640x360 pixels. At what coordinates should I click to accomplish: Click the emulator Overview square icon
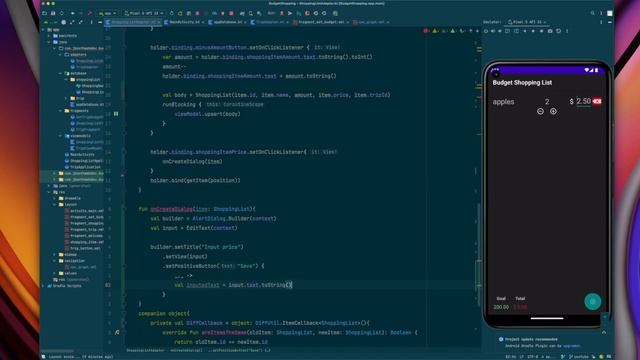pos(542,31)
